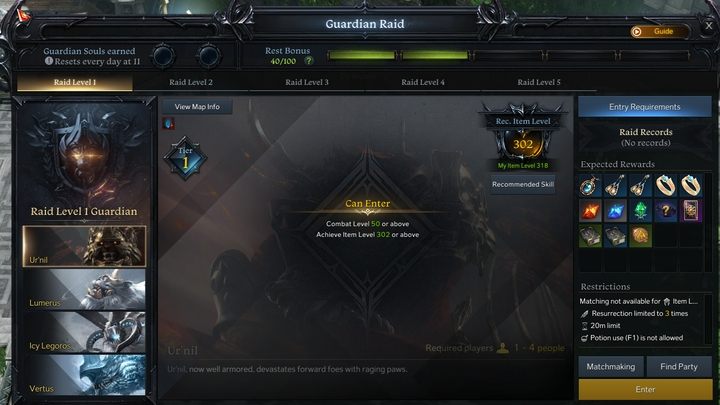This screenshot has height=405, width=720.
Task: Open the Recommended Skill panel
Action: pyautogui.click(x=523, y=184)
